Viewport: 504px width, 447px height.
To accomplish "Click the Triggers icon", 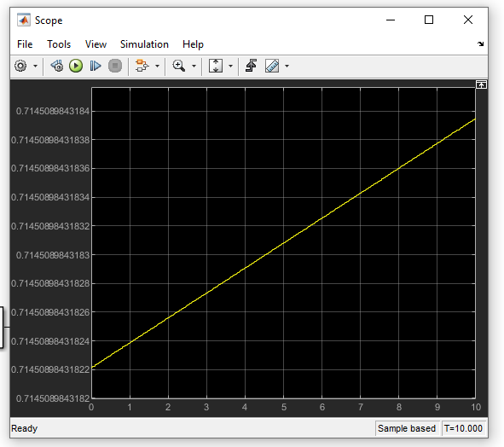I will [251, 66].
